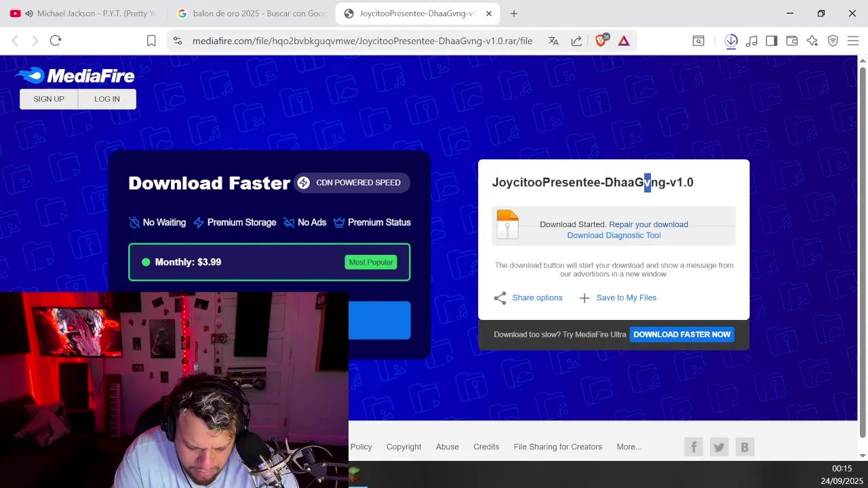Open File Sharing for Creators link

tap(558, 447)
